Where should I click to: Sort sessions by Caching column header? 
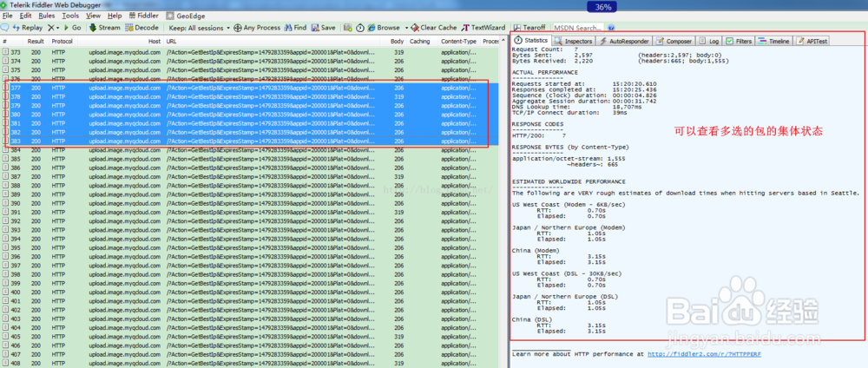point(423,42)
